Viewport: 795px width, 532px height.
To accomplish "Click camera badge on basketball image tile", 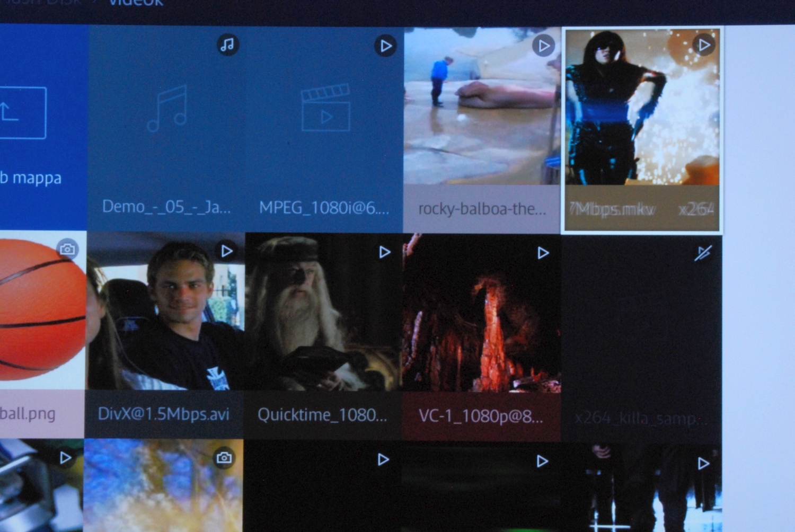I will (67, 249).
